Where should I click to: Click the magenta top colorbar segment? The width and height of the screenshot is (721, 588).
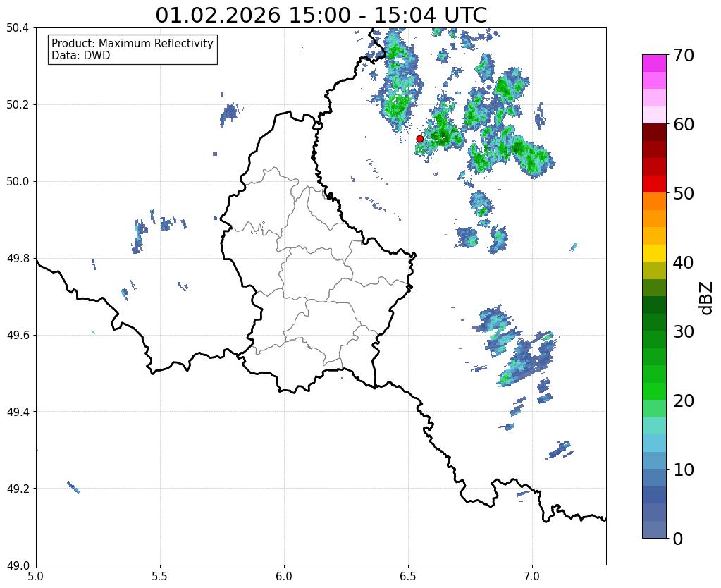(x=654, y=63)
